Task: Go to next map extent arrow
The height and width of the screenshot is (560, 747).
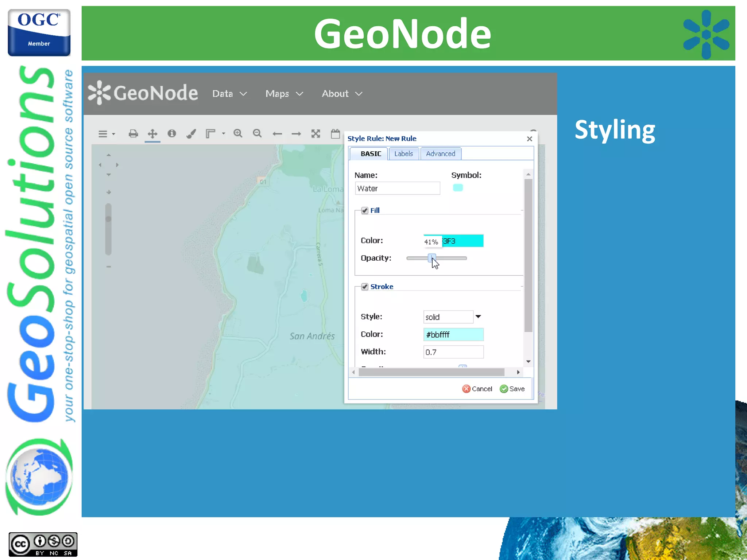Action: click(296, 134)
